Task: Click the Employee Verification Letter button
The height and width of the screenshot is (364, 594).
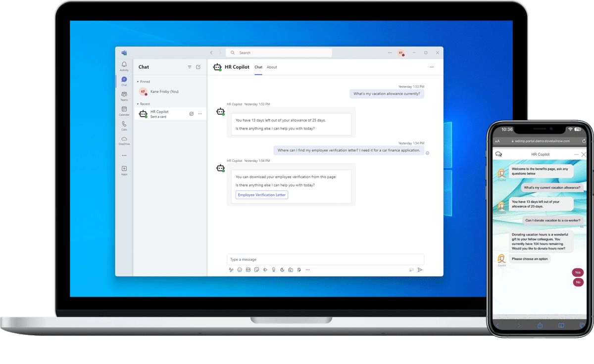Action: click(261, 195)
